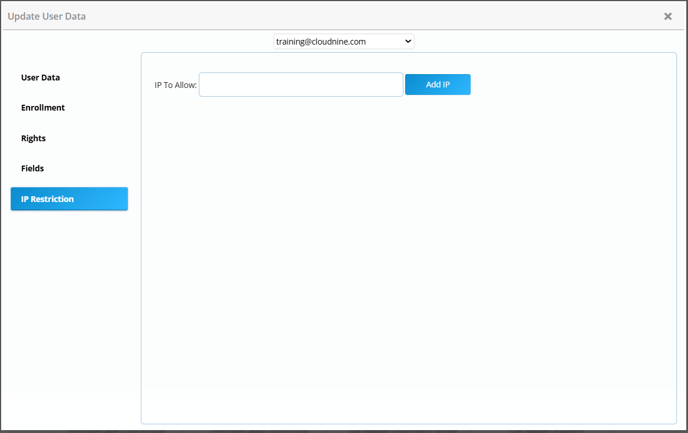The width and height of the screenshot is (688, 433).
Task: Go to the Rights tab
Action: pyautogui.click(x=34, y=138)
